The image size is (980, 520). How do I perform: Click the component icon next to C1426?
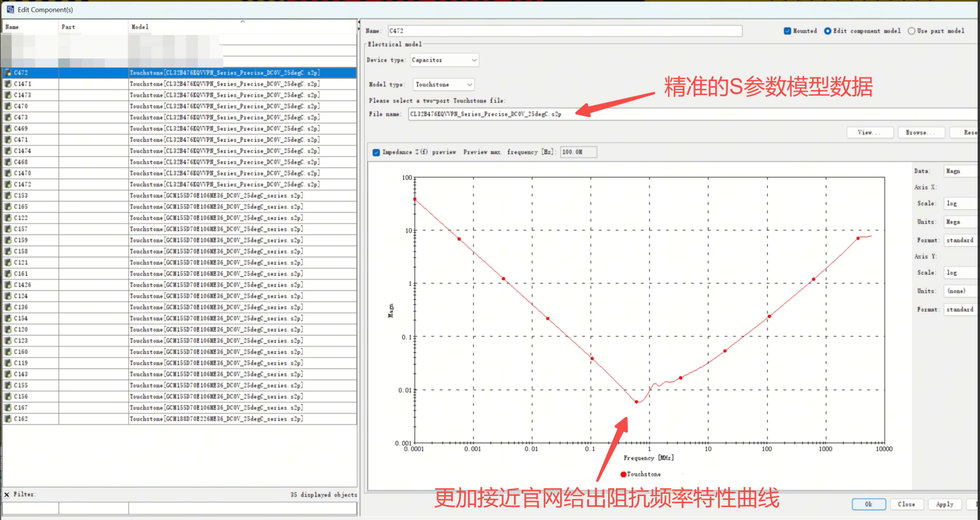(8, 285)
